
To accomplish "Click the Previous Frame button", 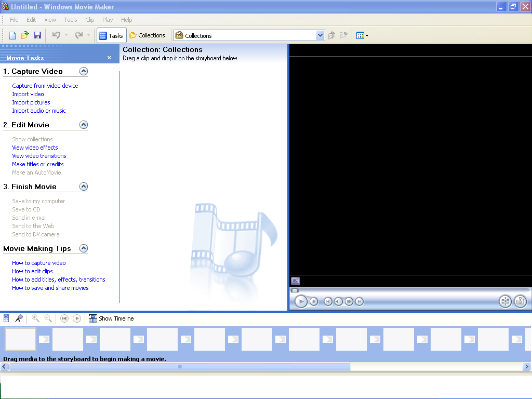I will click(338, 301).
